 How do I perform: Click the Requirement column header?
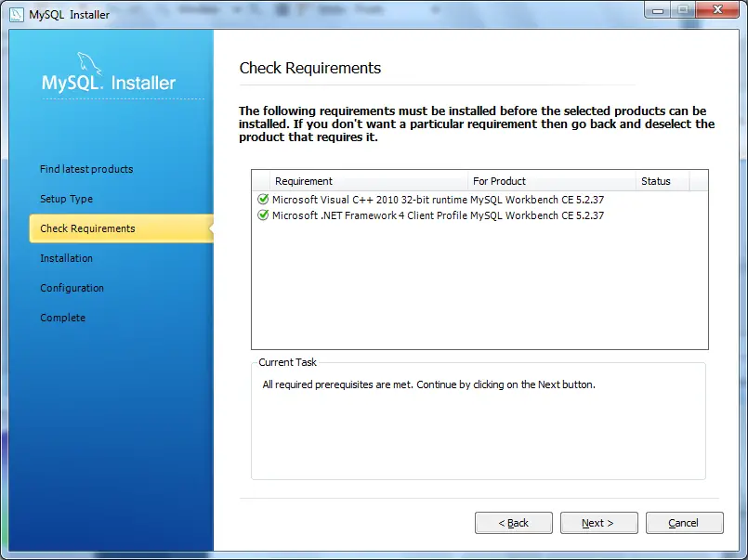369,181
